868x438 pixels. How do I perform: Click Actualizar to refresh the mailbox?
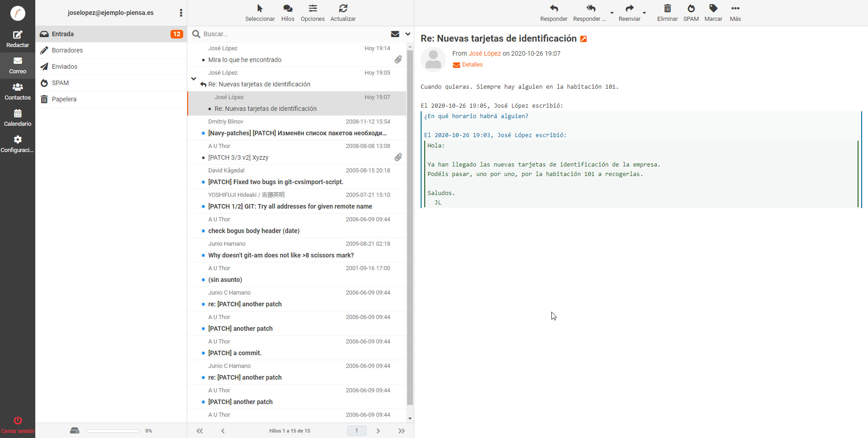coord(343,13)
